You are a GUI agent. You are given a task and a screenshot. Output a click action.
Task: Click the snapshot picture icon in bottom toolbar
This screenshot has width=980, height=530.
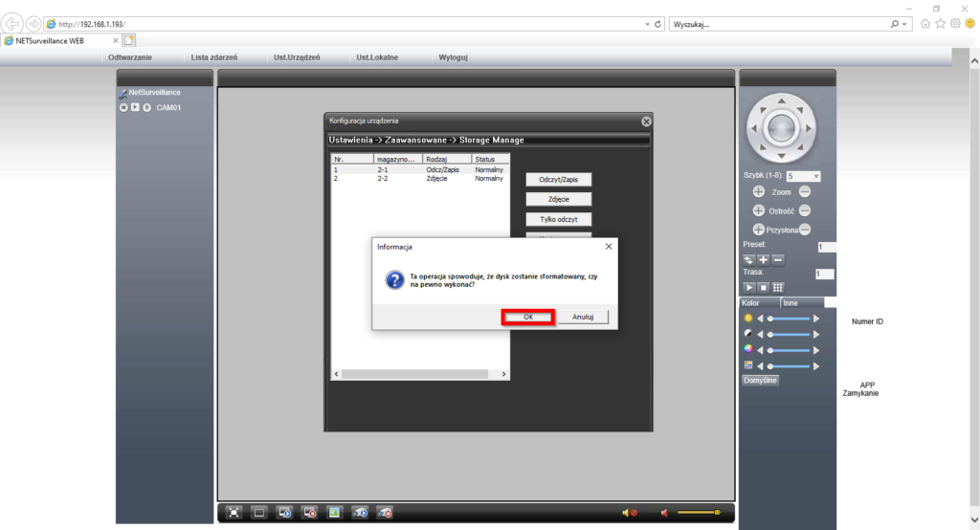click(334, 513)
